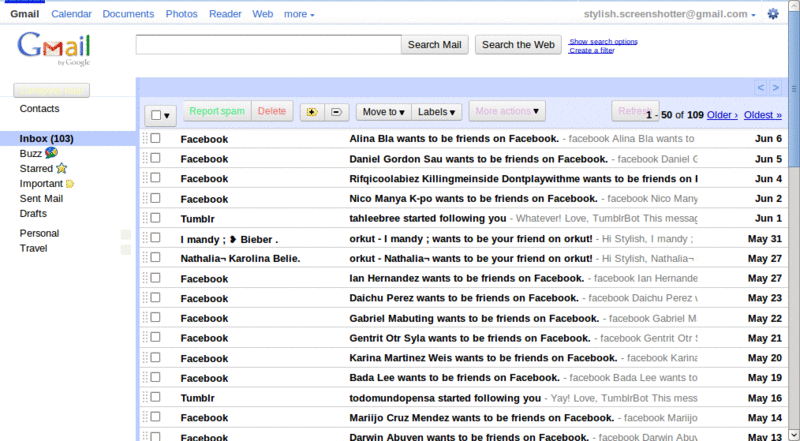Open Documents from top bar
The image size is (800, 441).
[x=128, y=14]
